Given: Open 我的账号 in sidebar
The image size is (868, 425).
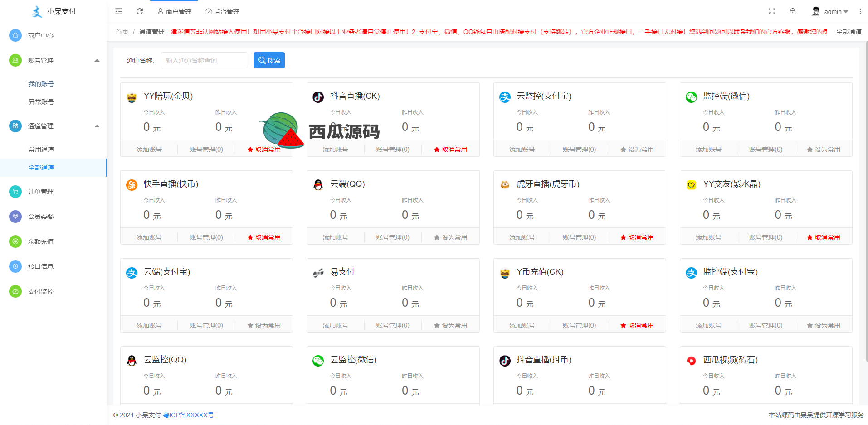Looking at the screenshot, I should (x=41, y=84).
